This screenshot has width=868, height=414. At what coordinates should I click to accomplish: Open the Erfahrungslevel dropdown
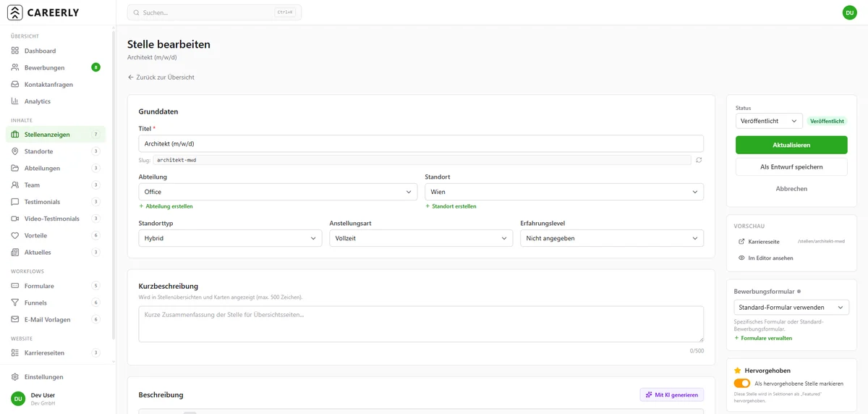612,238
